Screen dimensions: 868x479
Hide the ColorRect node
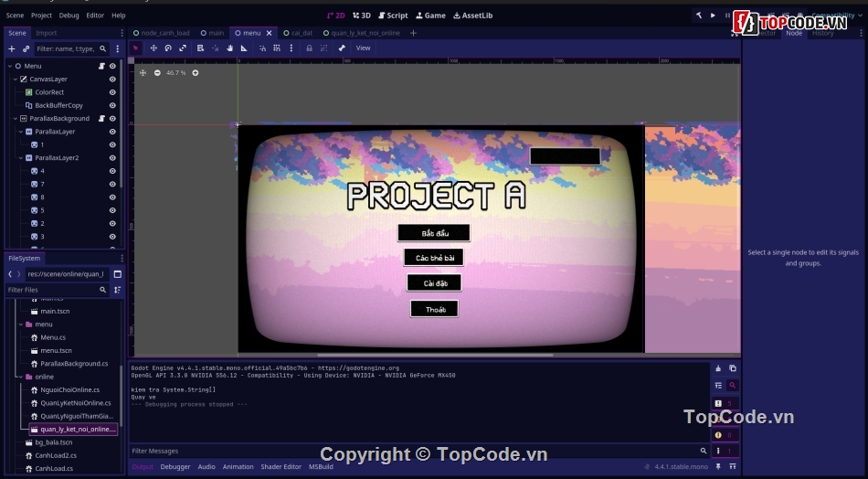[112, 92]
